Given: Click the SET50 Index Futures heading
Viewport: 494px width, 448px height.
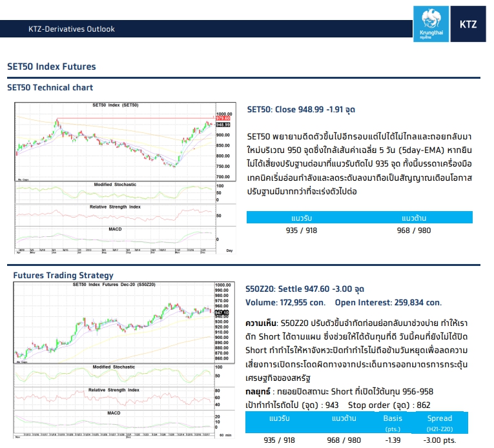Looking at the screenshot, I should coord(52,66).
